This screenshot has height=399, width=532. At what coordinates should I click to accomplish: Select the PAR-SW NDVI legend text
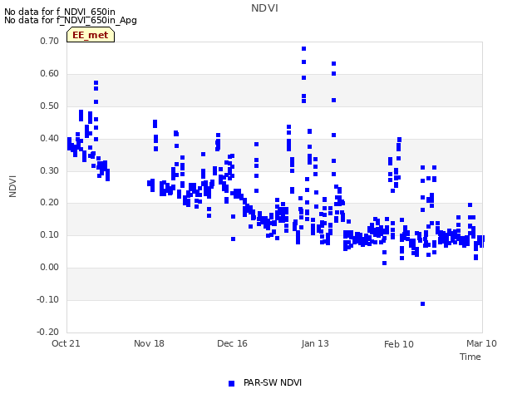pos(273,382)
